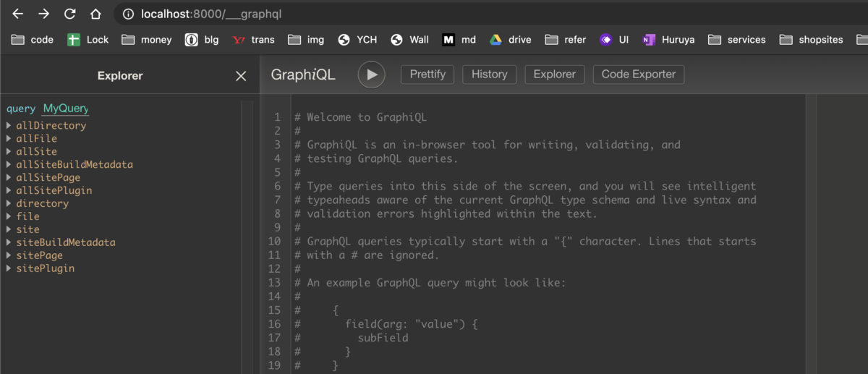The height and width of the screenshot is (374, 868).
Task: Open the Lock bookmark
Action: click(88, 40)
